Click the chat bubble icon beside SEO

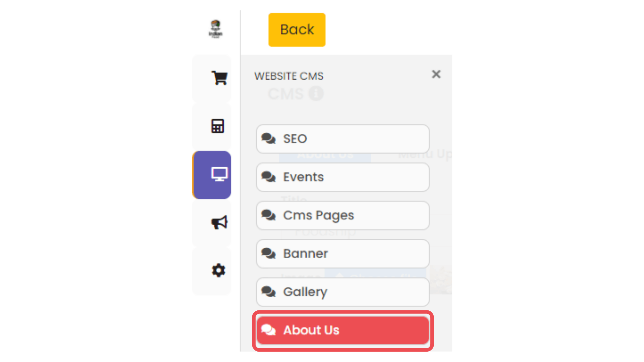269,138
